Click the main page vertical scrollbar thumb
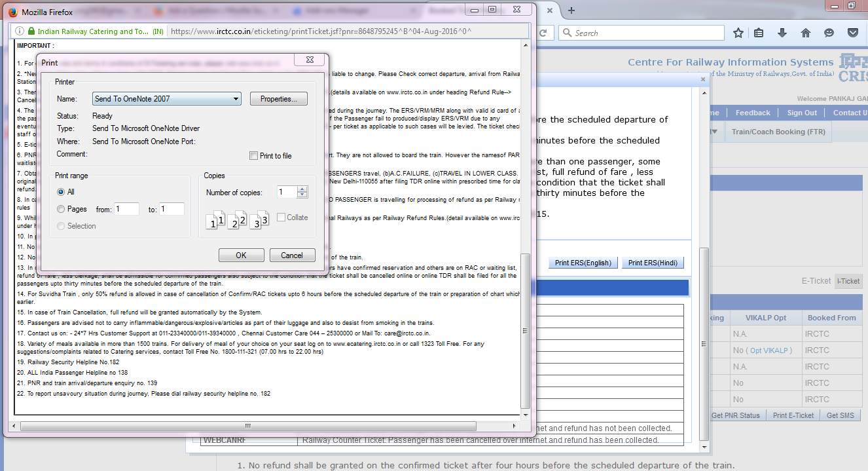Image resolution: width=868 pixels, height=471 pixels. [704, 343]
